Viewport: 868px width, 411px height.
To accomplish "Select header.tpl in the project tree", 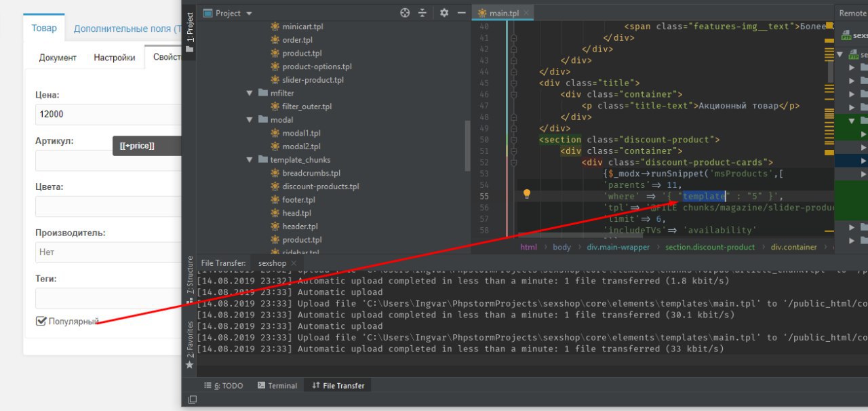I will 300,227.
